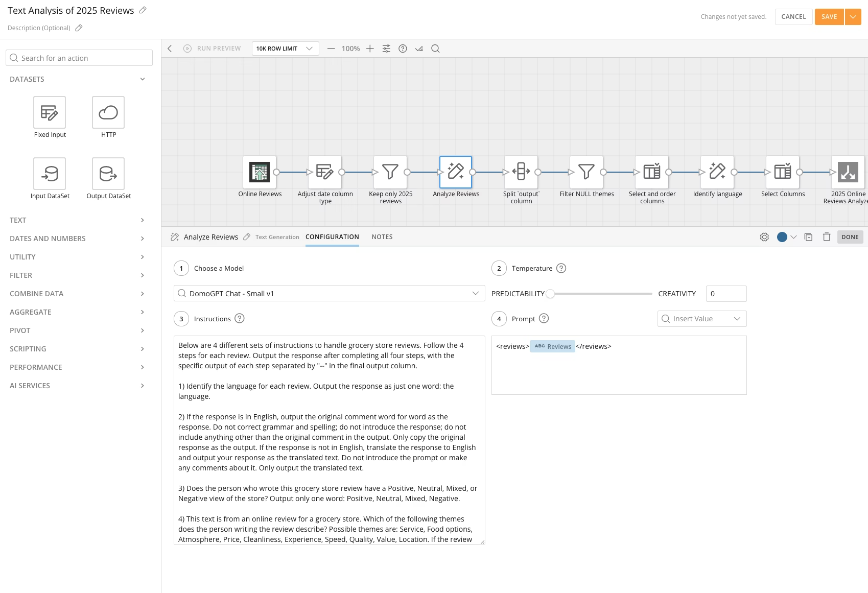Select the Keep only 2025 reviews filter node
Image resolution: width=868 pixels, height=593 pixels.
(x=390, y=172)
